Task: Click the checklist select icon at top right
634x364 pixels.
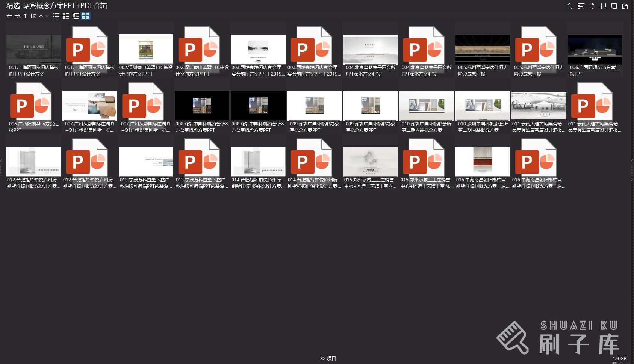Action: pos(581,6)
